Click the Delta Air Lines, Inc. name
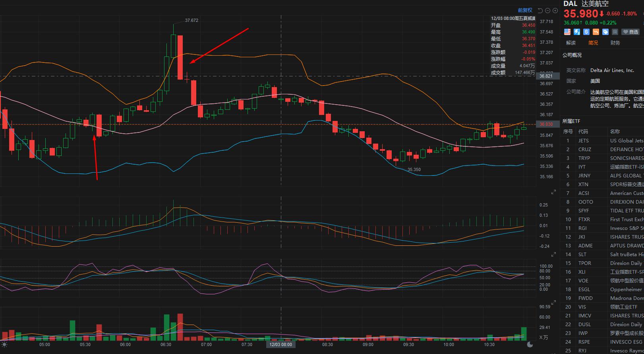The image size is (644, 354). (612, 70)
